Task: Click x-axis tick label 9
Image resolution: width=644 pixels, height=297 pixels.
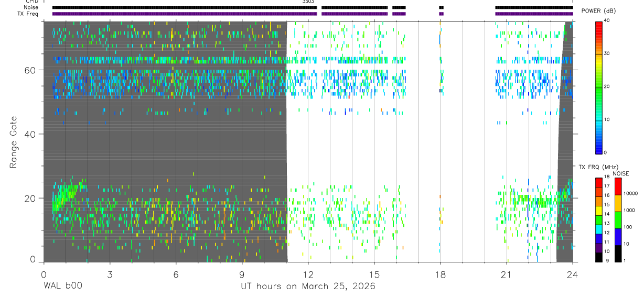Action: [x=242, y=274]
